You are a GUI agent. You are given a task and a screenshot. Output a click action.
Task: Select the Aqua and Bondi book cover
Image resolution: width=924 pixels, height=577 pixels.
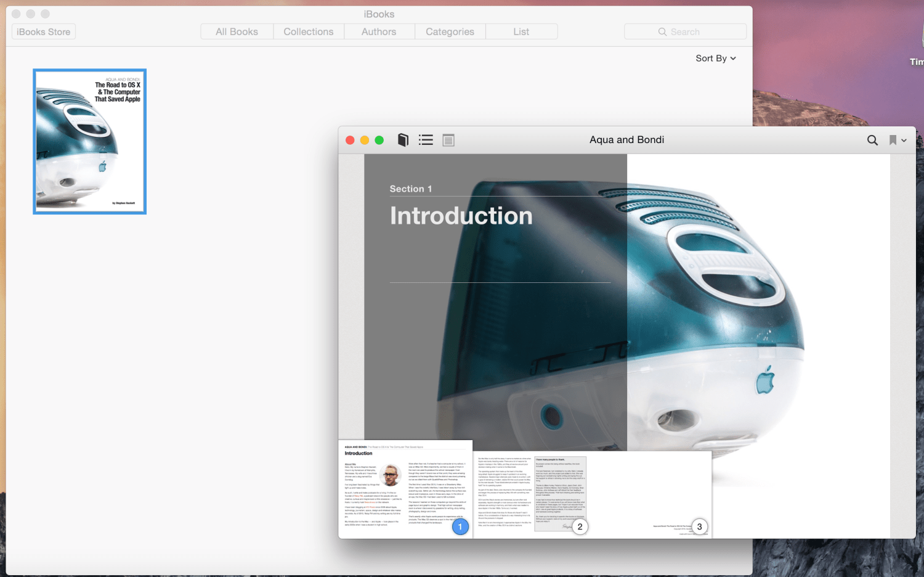point(90,142)
